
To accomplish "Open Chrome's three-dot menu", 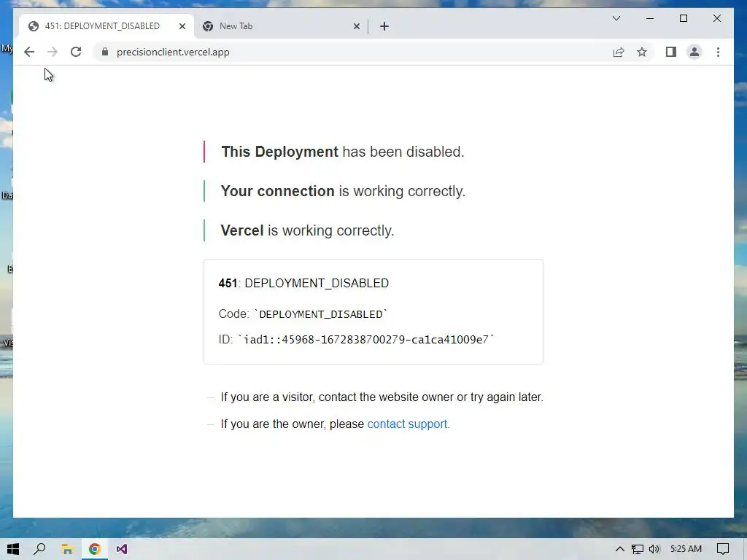I will click(x=718, y=52).
